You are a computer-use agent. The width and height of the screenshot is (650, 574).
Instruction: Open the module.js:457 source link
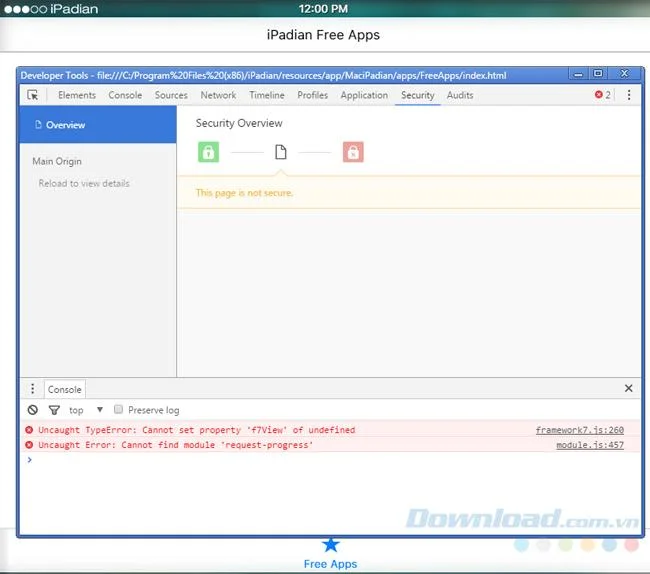(590, 445)
